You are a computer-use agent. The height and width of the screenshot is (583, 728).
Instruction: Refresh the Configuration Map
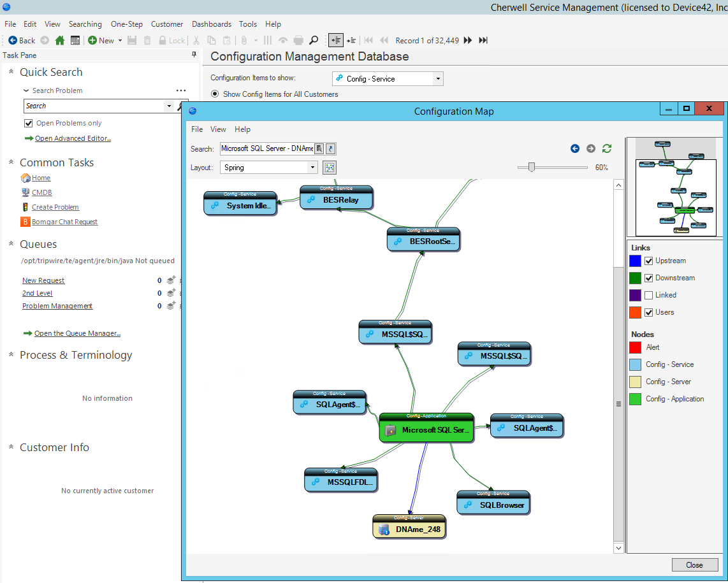click(607, 148)
